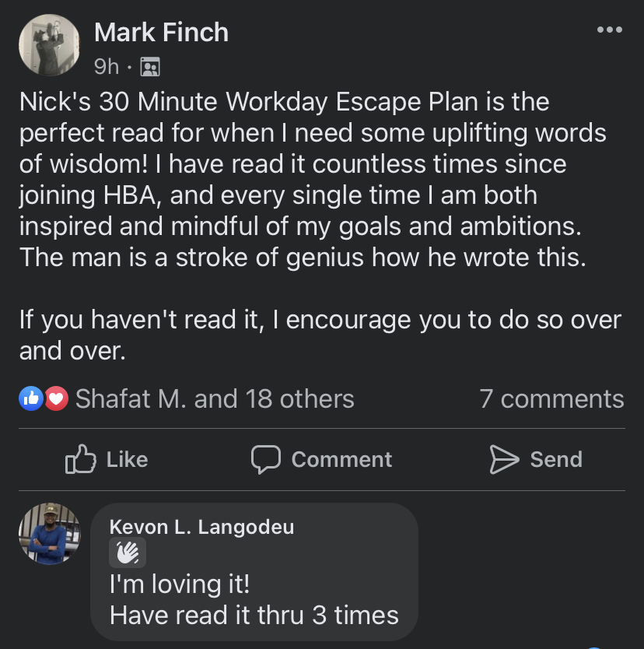Open Kevon L. Langodeu's profile name link
The height and width of the screenshot is (649, 644).
point(201,527)
